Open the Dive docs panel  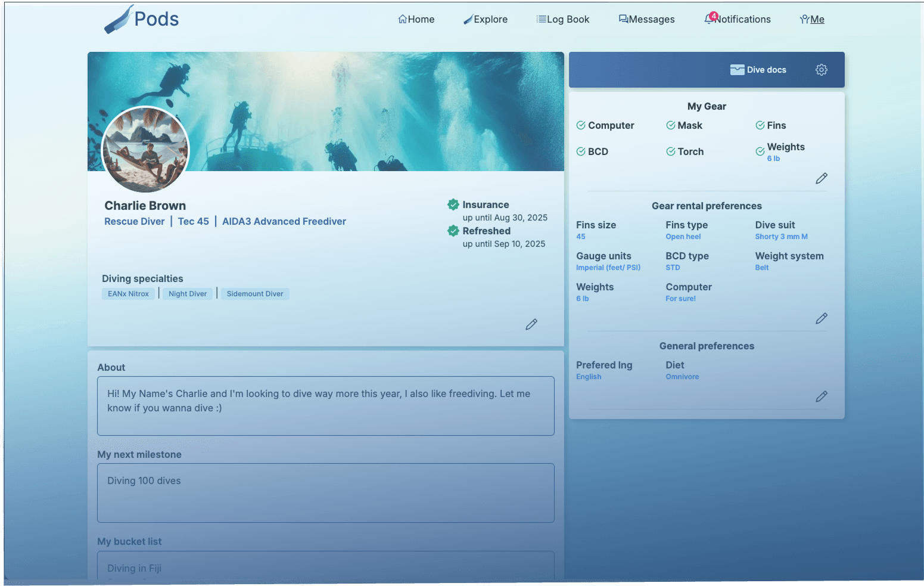coord(758,70)
